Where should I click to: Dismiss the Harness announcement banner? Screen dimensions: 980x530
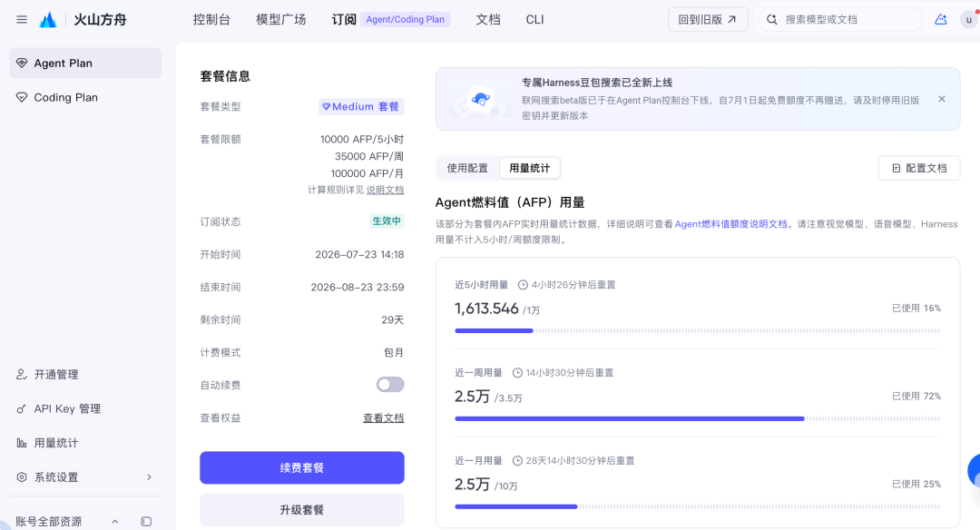click(x=942, y=99)
